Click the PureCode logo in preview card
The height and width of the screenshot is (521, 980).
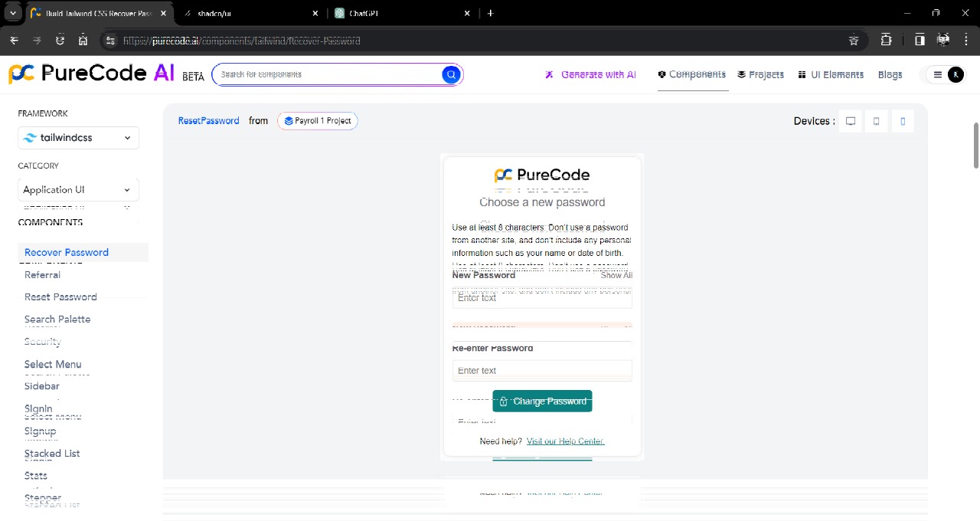542,175
